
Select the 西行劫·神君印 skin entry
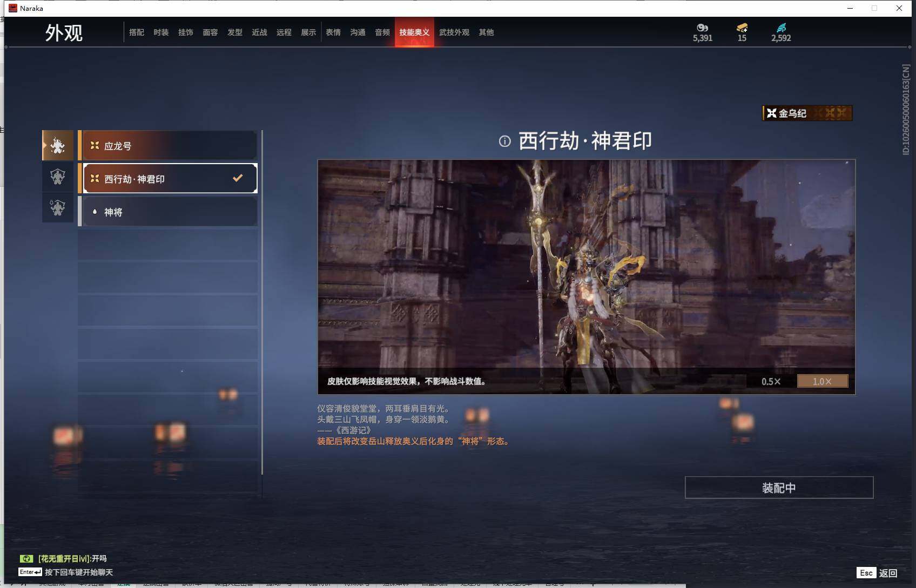tap(170, 178)
